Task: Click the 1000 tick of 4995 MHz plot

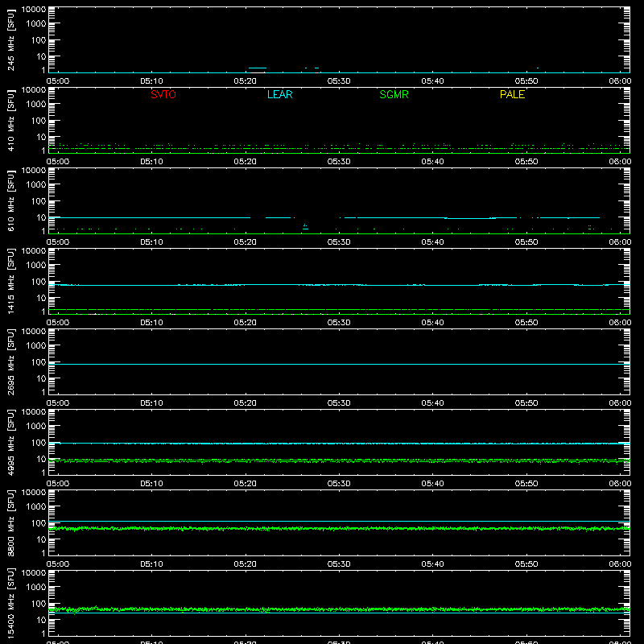Action: 36,427
